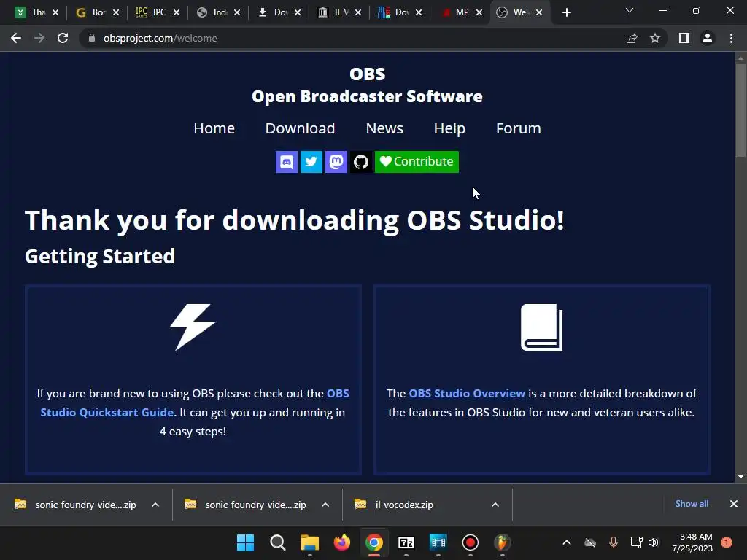
Task: Open the OBS Studio Quickstart Guide link
Action: (x=107, y=413)
